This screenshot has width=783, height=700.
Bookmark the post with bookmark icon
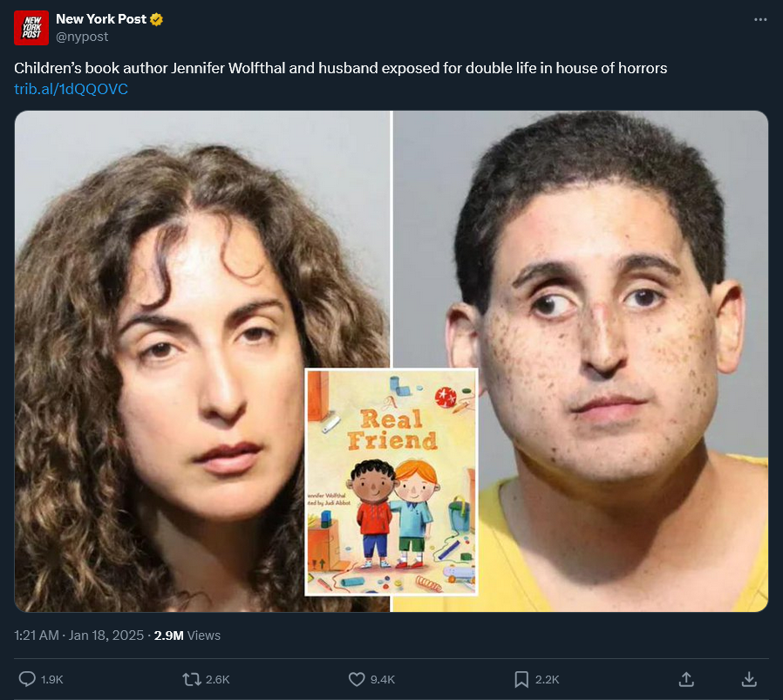521,679
